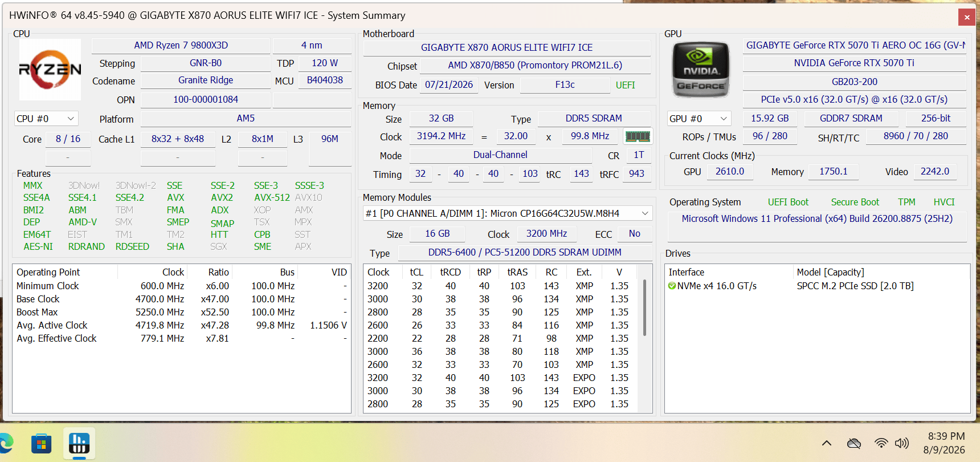Click the tCL column header
Screen dimensions: 980x462
[x=416, y=272]
